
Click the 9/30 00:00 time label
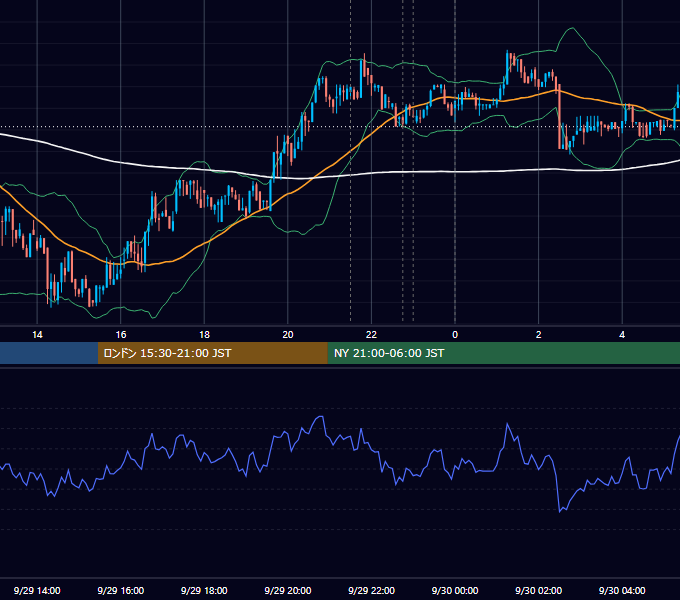(455, 590)
